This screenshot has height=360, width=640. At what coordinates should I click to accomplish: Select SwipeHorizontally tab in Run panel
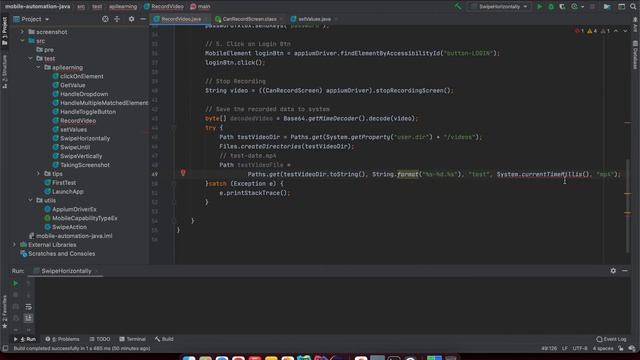pyautogui.click(x=66, y=271)
